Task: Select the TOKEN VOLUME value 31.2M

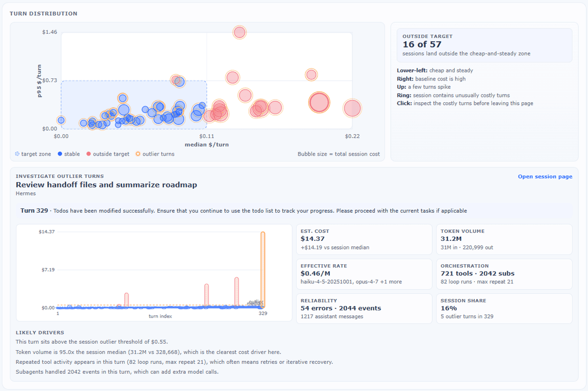Action: point(451,239)
